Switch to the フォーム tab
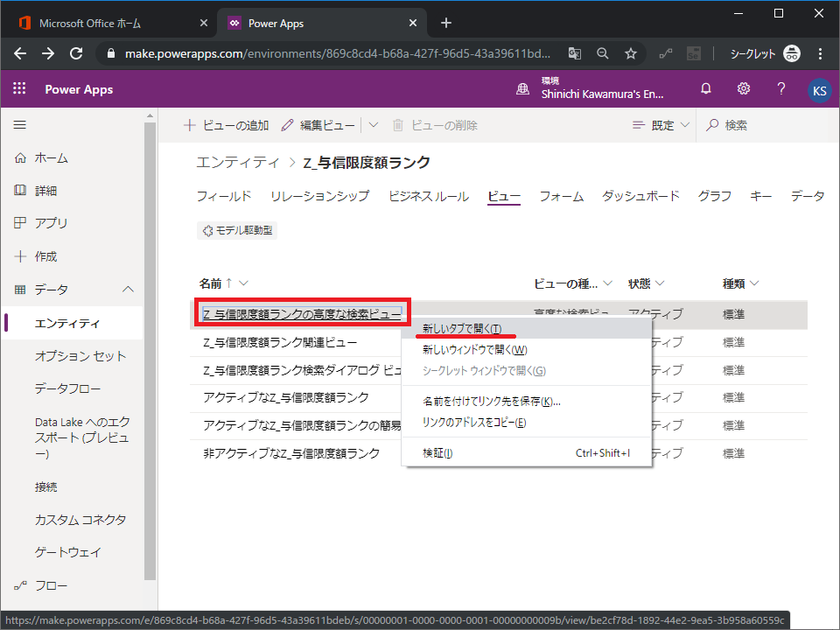The image size is (840, 630). 561,196
